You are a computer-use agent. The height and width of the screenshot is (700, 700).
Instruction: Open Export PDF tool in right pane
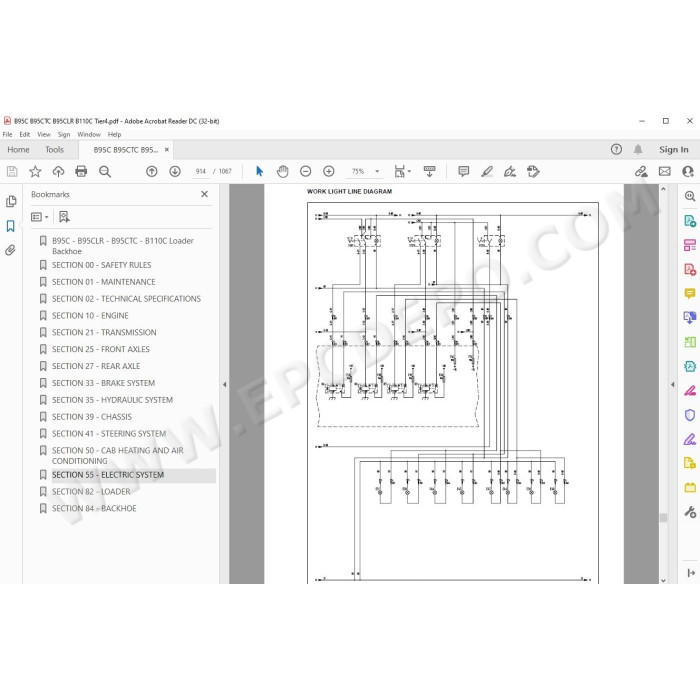pyautogui.click(x=690, y=221)
